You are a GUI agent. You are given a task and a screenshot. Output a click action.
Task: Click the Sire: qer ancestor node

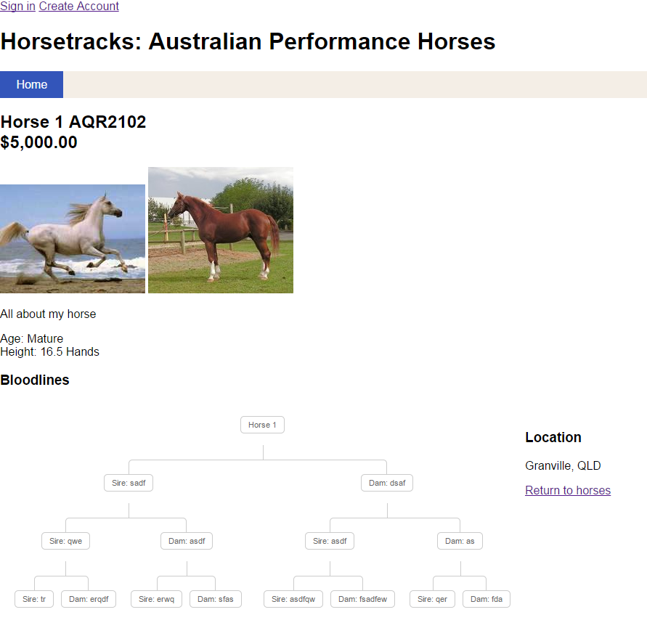click(x=433, y=599)
